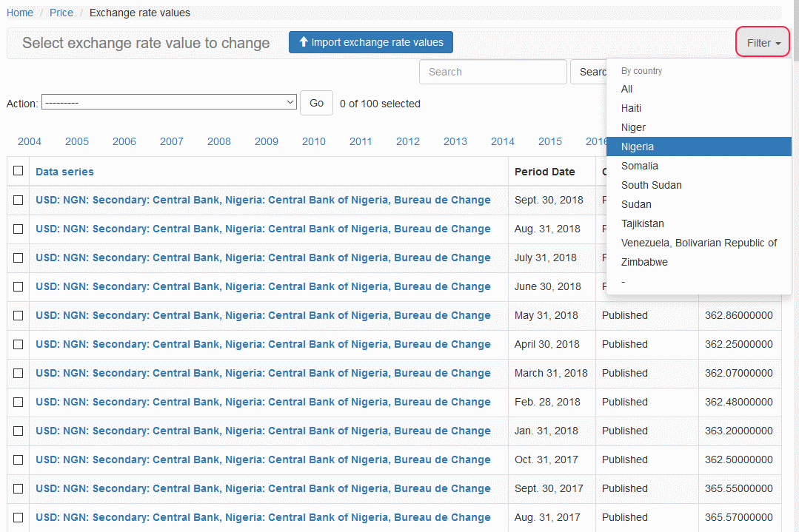Check the Sept. 30, 2018 row checkbox
This screenshot has height=532, width=799.
click(x=19, y=200)
